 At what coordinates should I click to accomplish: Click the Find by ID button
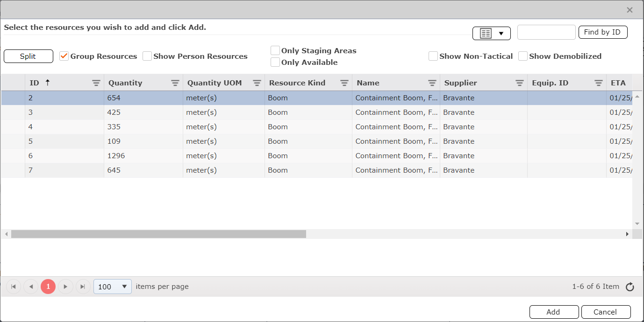pyautogui.click(x=602, y=32)
